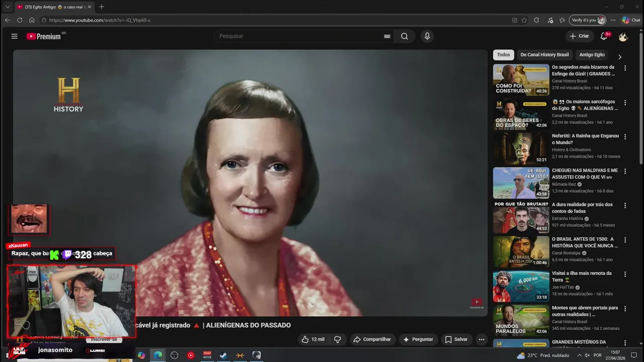644x362 pixels.
Task: Close the Egito Antigo browser tab
Action: [x=90, y=7]
